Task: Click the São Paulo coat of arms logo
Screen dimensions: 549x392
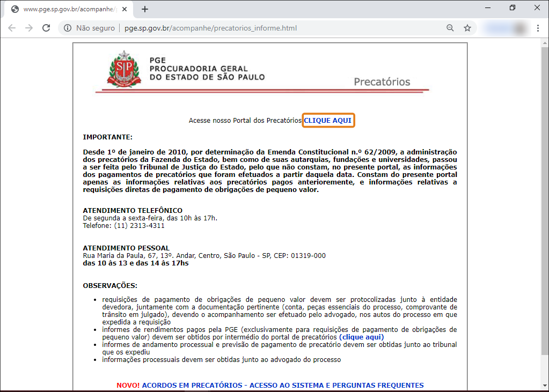Action: coord(125,69)
